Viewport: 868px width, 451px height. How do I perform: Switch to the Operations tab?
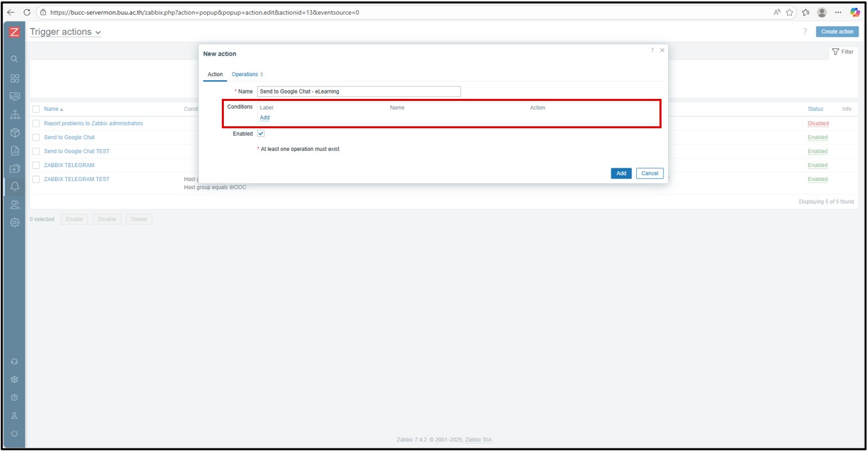click(247, 74)
